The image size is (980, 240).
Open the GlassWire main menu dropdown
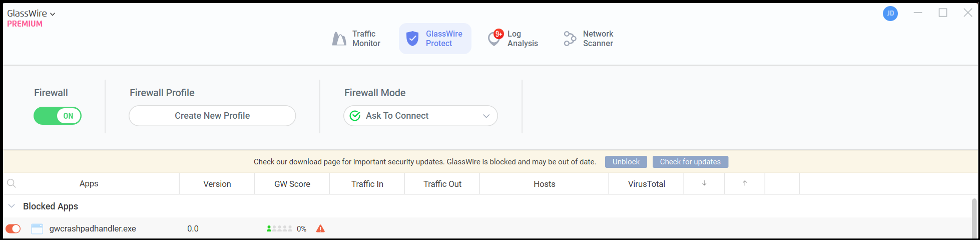coord(31,14)
